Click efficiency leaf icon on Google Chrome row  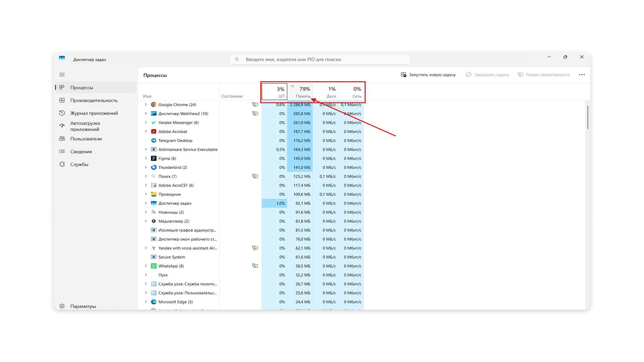pos(255,105)
